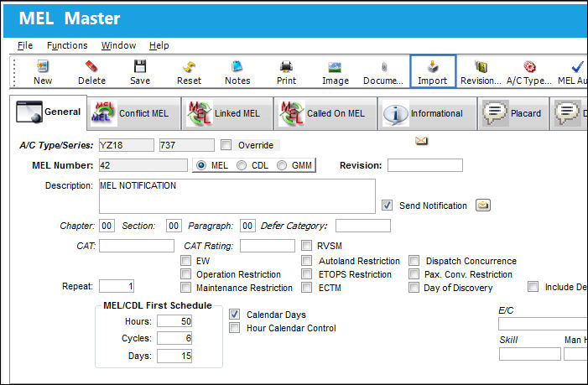Switch to the Informational tab
Viewport: 588px width, 385px height.
point(427,113)
